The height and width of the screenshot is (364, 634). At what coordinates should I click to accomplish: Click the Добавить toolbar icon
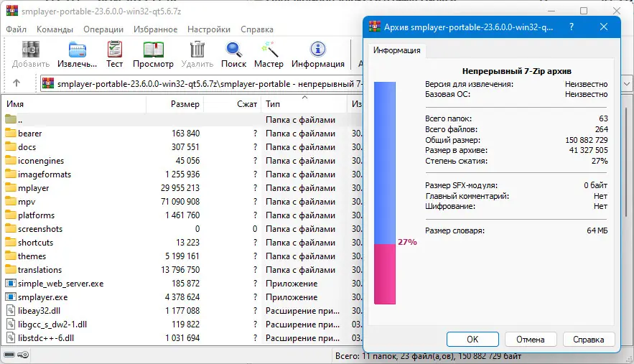tap(31, 50)
